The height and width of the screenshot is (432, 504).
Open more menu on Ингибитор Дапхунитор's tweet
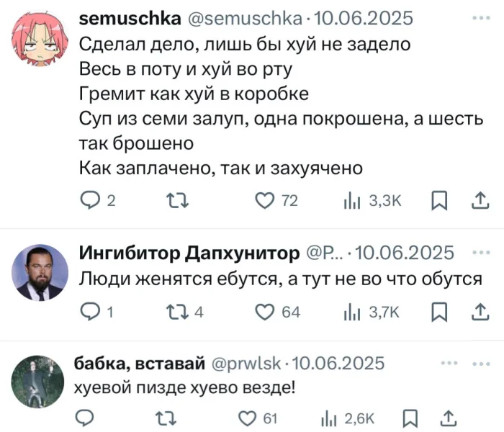(x=478, y=252)
